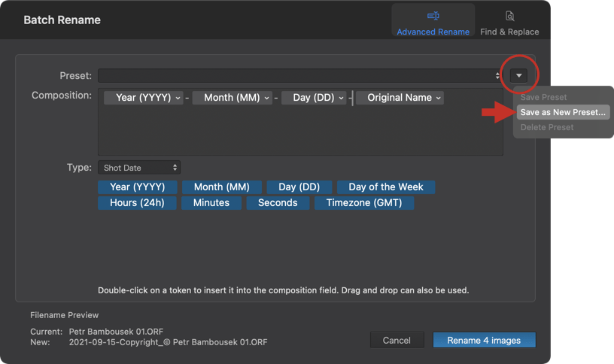Click the Cancel button
This screenshot has width=614, height=364.
point(397,340)
